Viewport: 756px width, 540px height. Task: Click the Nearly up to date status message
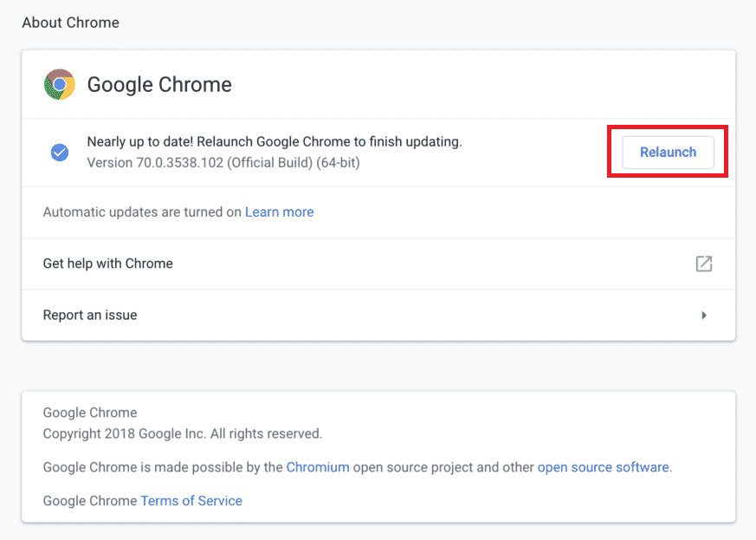pos(275,142)
